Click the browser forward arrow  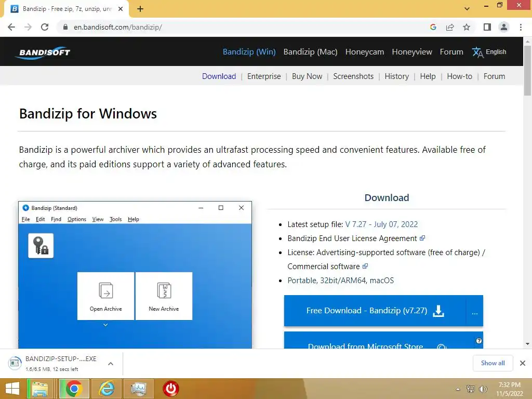pyautogui.click(x=28, y=27)
